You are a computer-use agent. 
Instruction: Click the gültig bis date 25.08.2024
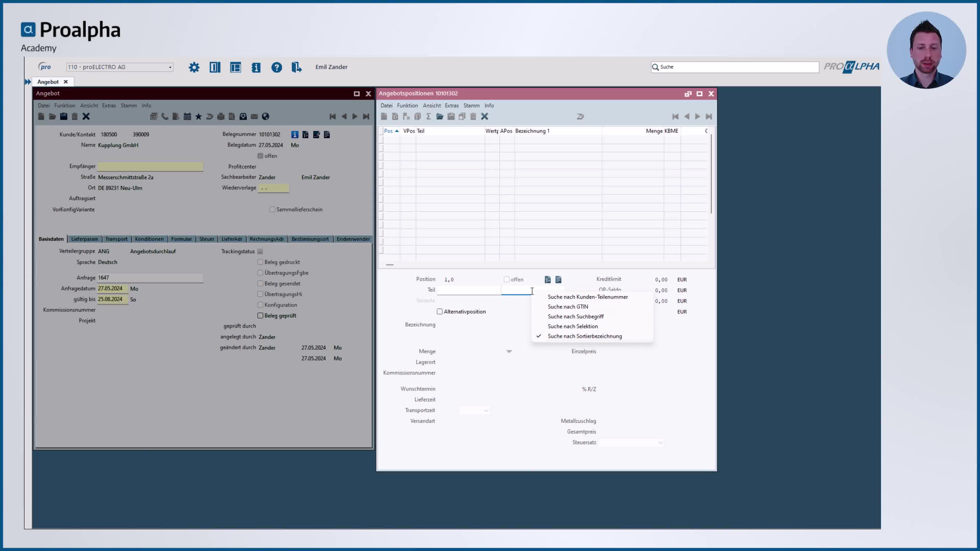pos(113,299)
